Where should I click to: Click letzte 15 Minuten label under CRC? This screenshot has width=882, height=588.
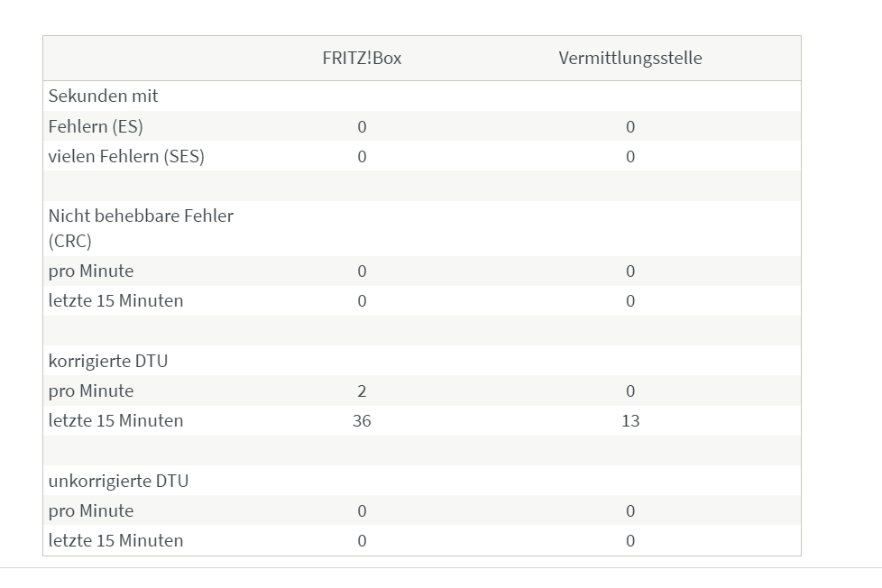(115, 300)
